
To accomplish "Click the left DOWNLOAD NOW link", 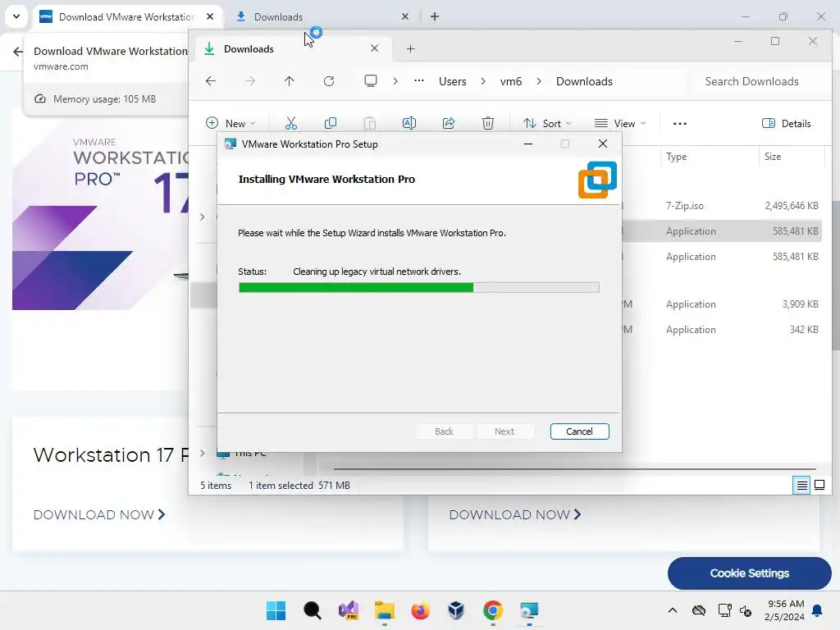I will point(99,515).
